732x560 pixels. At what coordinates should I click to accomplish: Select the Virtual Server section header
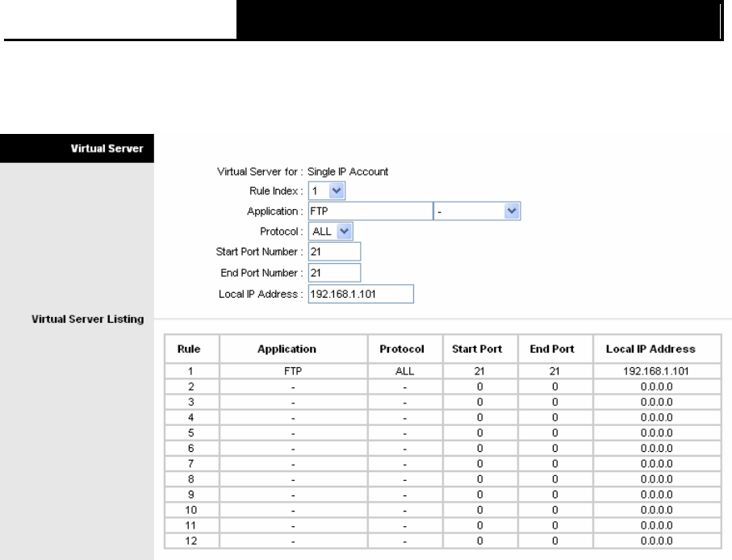pos(77,148)
